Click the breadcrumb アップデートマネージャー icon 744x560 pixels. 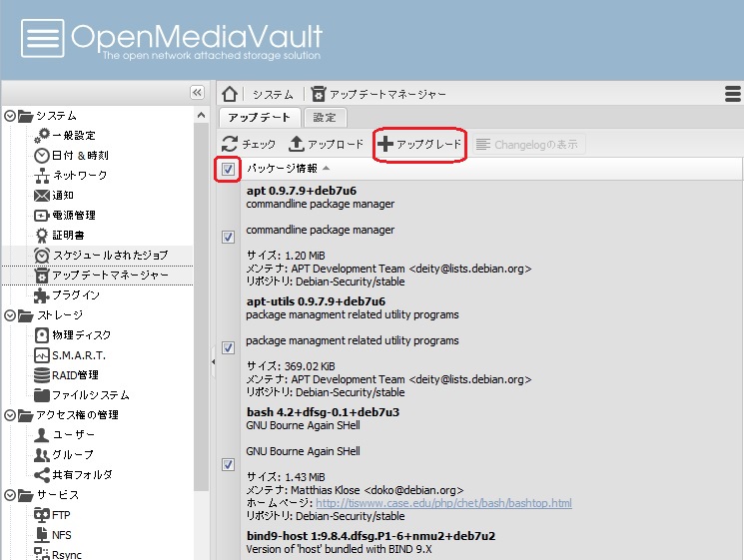(x=319, y=94)
